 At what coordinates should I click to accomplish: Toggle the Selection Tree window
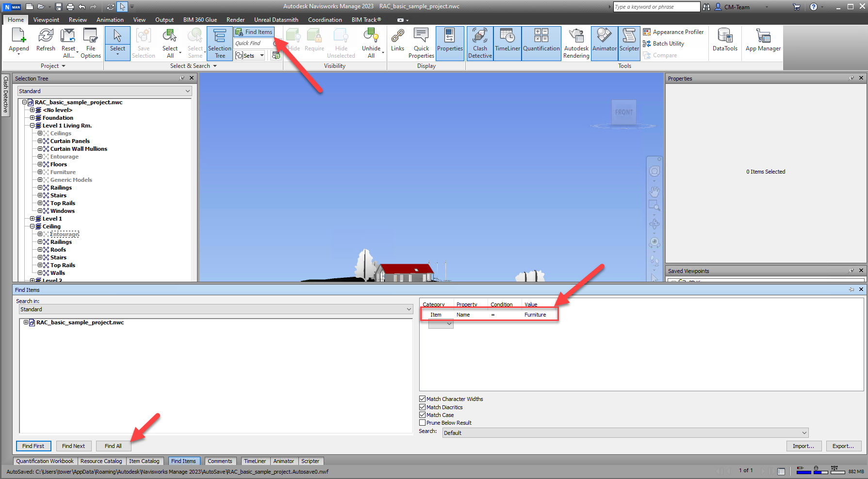pos(220,43)
